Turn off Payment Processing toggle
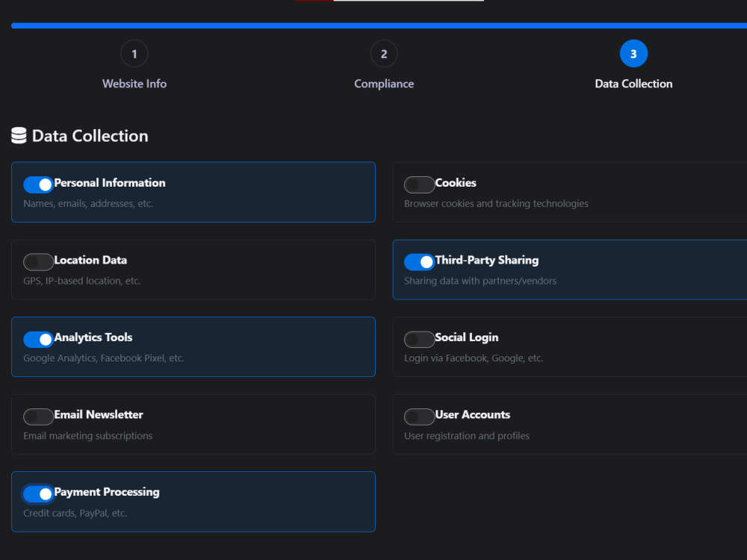 [38, 494]
